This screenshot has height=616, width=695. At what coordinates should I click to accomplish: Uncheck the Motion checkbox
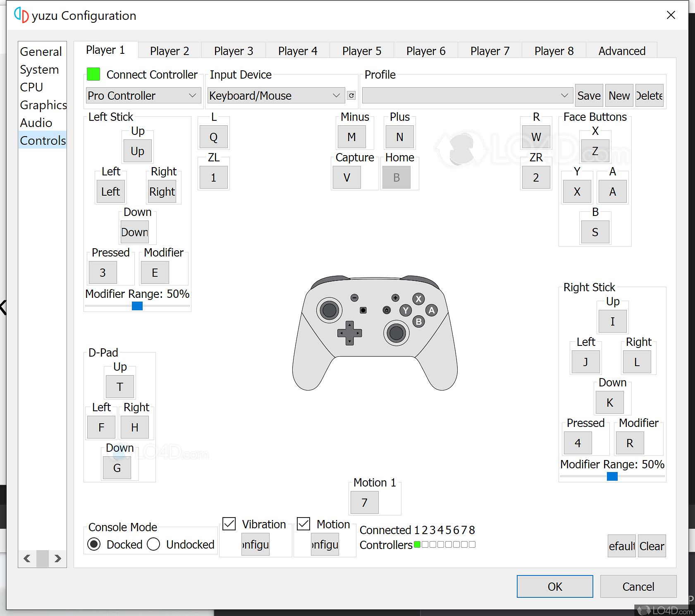(x=303, y=524)
